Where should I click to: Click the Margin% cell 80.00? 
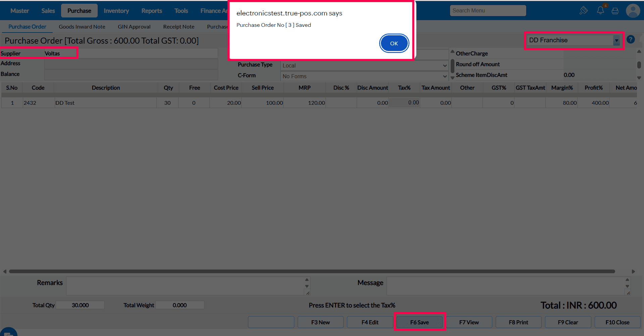[562, 103]
